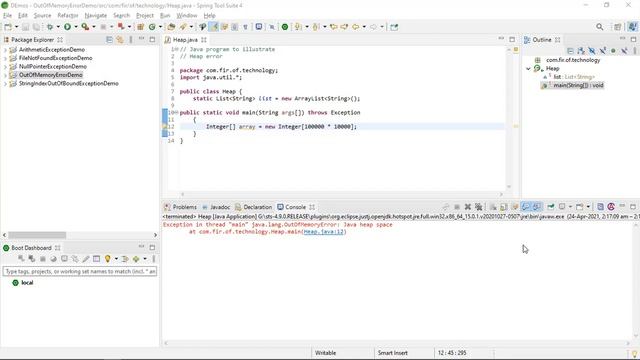This screenshot has height=360, width=640.
Task: Click the Package Explorer horizontal scrollbar thumb
Action: (37, 235)
